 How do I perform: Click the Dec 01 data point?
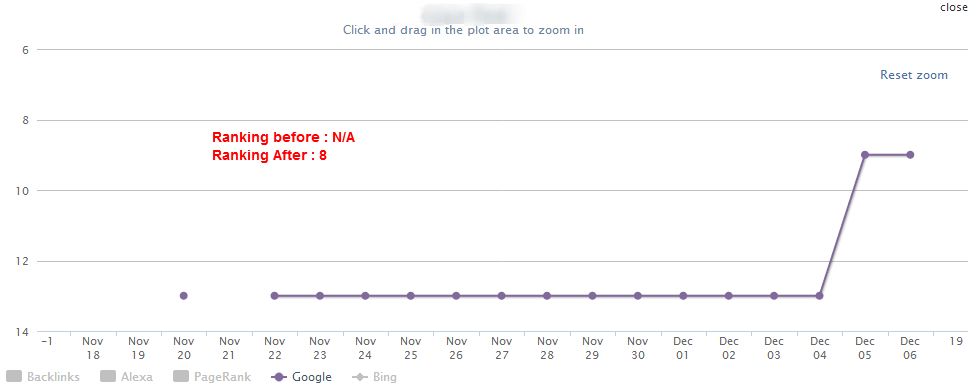click(x=683, y=296)
